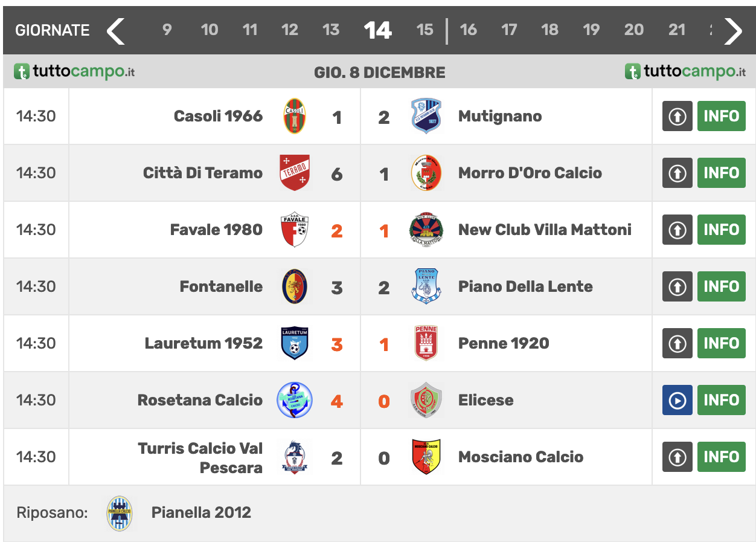Click the Casoli 1966 team crest
Viewport: 756px width, 542px height.
295,116
